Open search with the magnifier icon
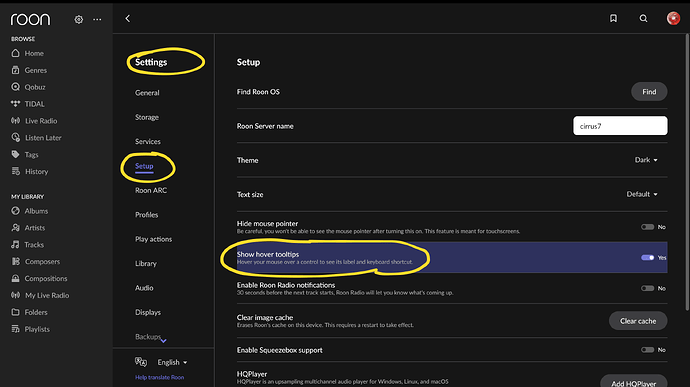This screenshot has height=387, width=690. click(643, 18)
